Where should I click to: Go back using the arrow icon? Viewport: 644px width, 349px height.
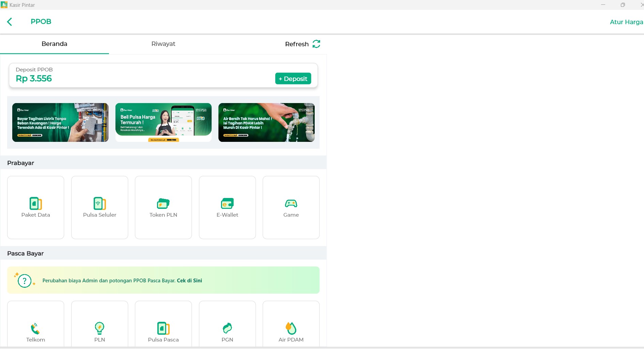click(x=10, y=22)
